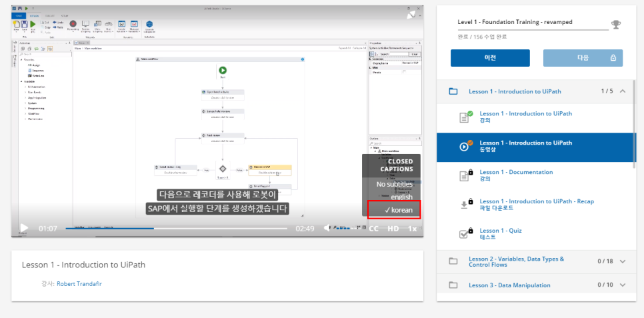Click the decision diamond in the video workflow
This screenshot has height=318, width=644.
click(223, 169)
